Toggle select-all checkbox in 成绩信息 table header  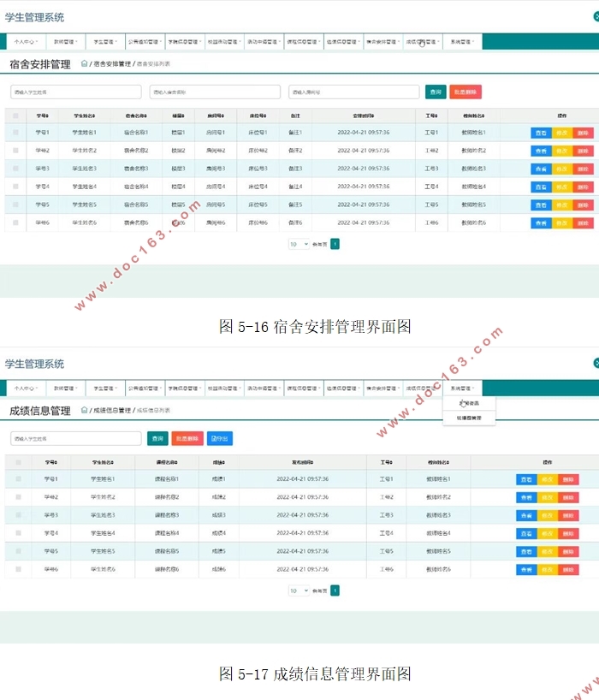[x=18, y=462]
